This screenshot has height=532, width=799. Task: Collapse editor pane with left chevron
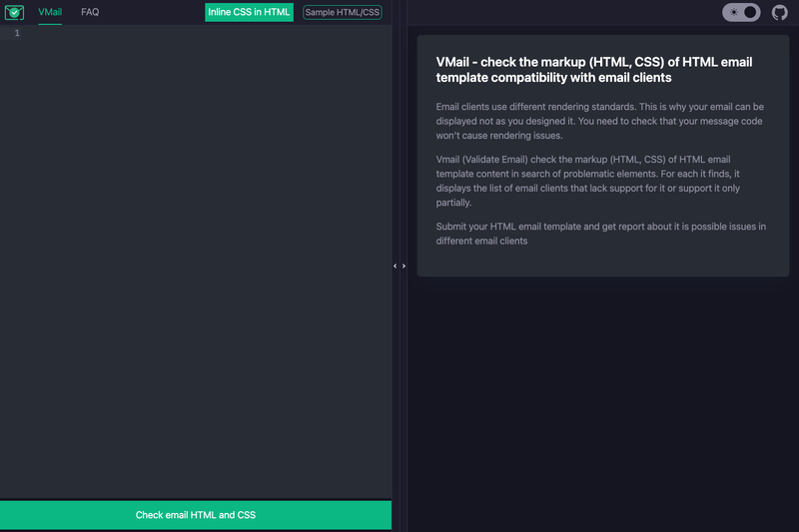tap(395, 266)
